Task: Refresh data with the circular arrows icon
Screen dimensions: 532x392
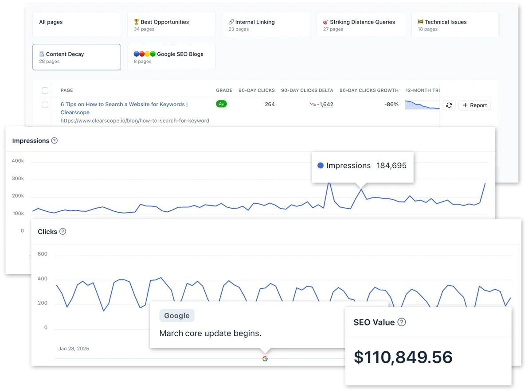Action: tap(449, 105)
